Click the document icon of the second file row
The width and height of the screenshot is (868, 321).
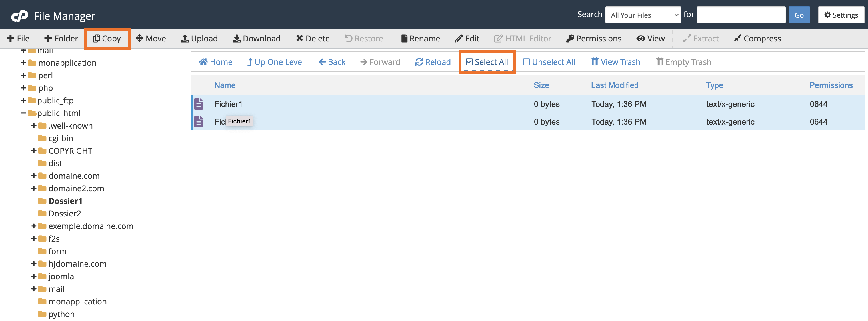pos(199,122)
